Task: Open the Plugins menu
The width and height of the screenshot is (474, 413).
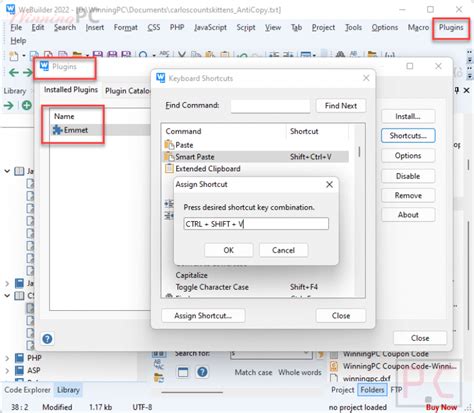Action: [x=451, y=27]
